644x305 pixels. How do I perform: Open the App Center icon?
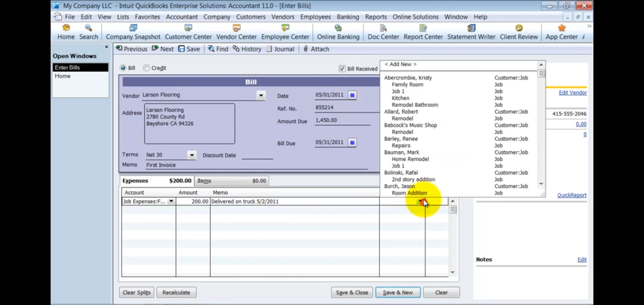point(562,32)
